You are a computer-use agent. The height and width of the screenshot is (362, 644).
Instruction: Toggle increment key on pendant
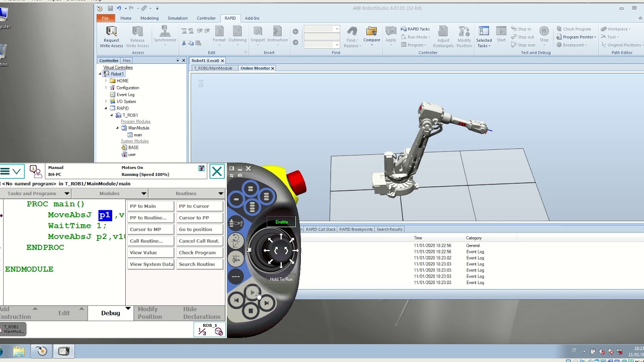click(x=235, y=276)
